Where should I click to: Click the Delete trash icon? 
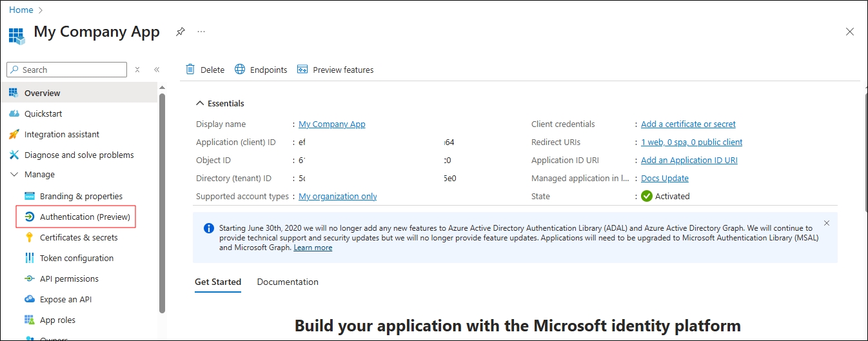pyautogui.click(x=190, y=70)
